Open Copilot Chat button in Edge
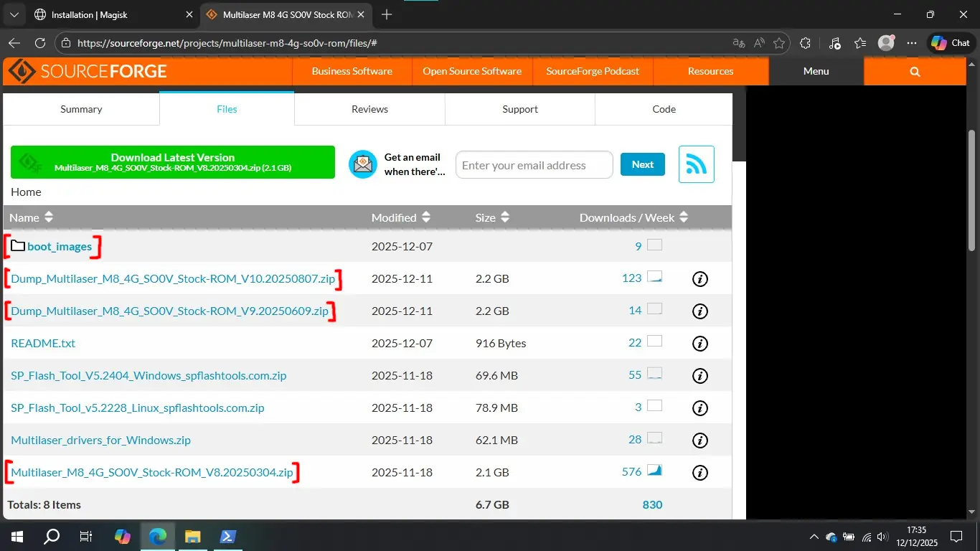This screenshot has width=980, height=551. tap(951, 43)
